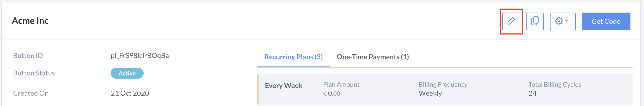Image resolution: width=644 pixels, height=106 pixels.
Task: Open the gear settings menu
Action: click(x=562, y=21)
